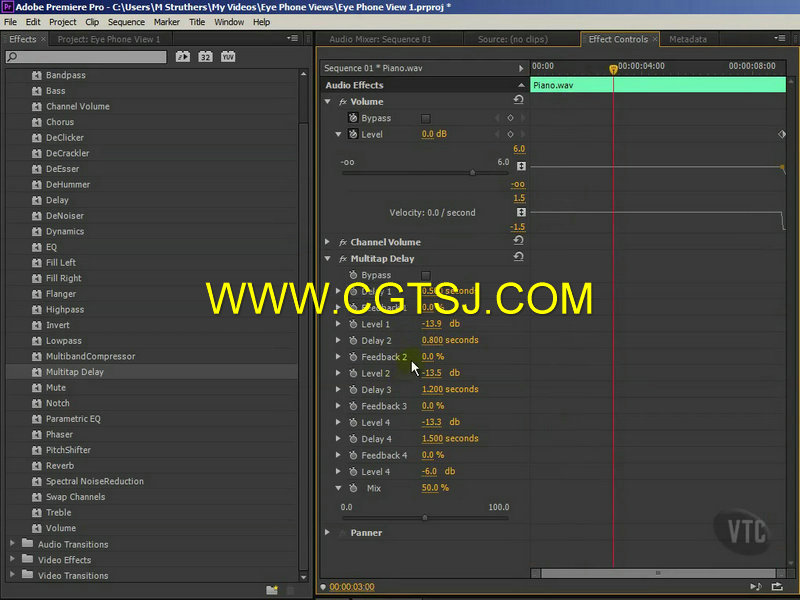Click the Level 0.0 dB value
Viewport: 800px width, 600px height.
pos(434,134)
